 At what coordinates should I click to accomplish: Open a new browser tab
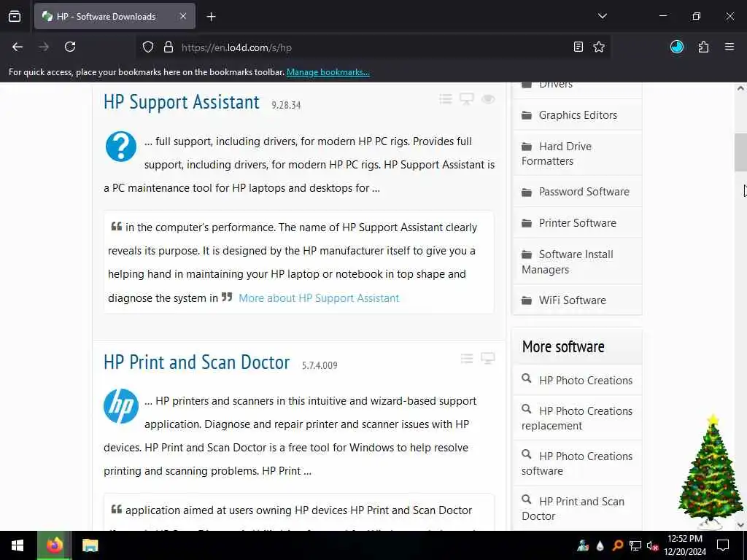pos(211,17)
